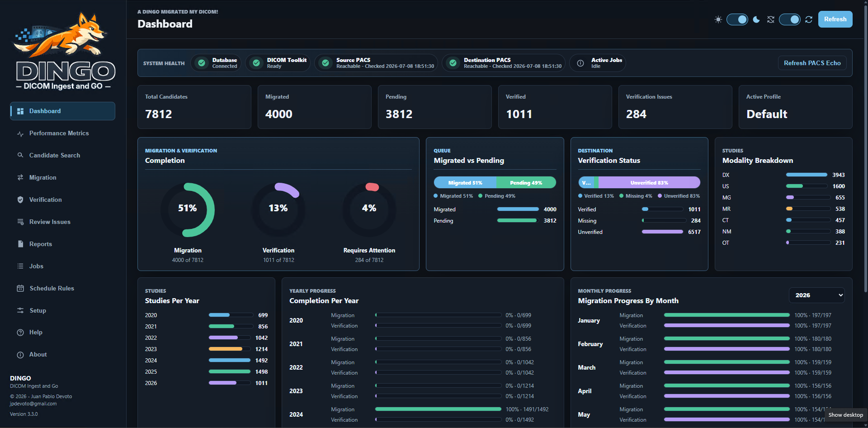This screenshot has width=868, height=428.
Task: Click the 4% Requires Attention donut chart
Action: pyautogui.click(x=369, y=209)
